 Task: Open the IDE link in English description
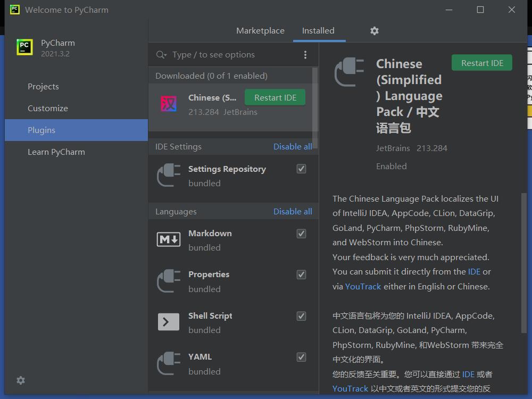pyautogui.click(x=474, y=272)
